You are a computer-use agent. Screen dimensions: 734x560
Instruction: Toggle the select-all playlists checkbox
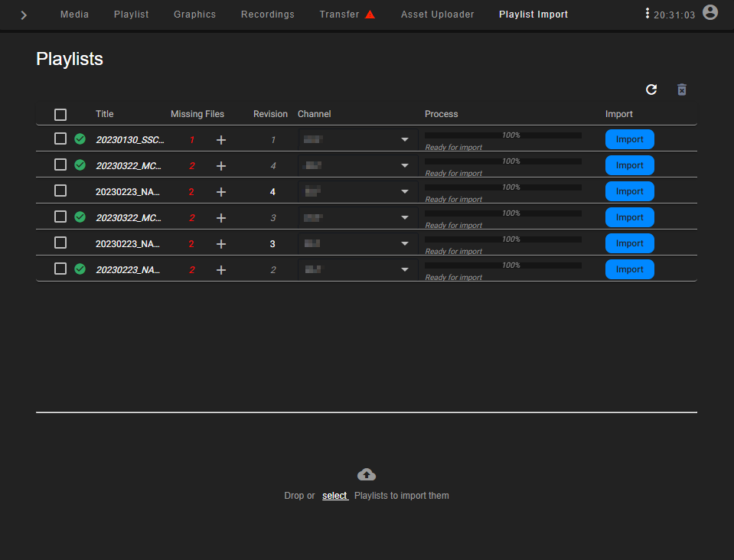(x=60, y=115)
